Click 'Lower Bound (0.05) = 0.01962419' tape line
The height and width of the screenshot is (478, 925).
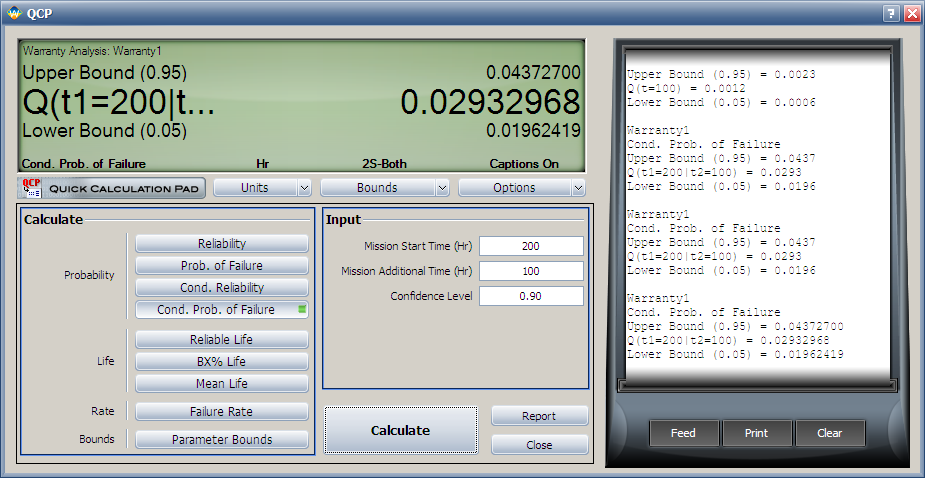735,355
